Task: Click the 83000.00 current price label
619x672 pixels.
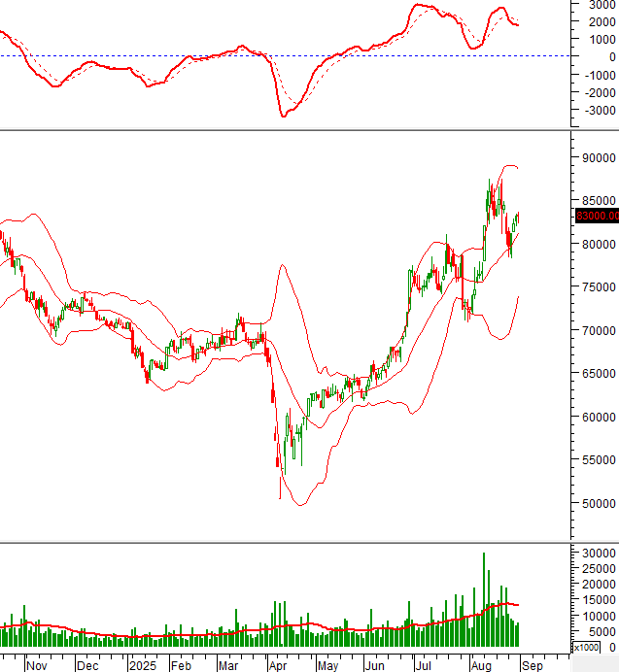Action: [x=597, y=216]
